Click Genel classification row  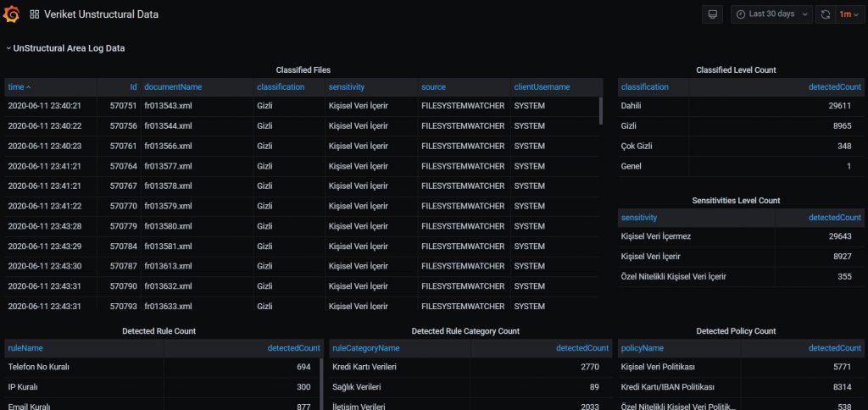pos(741,166)
